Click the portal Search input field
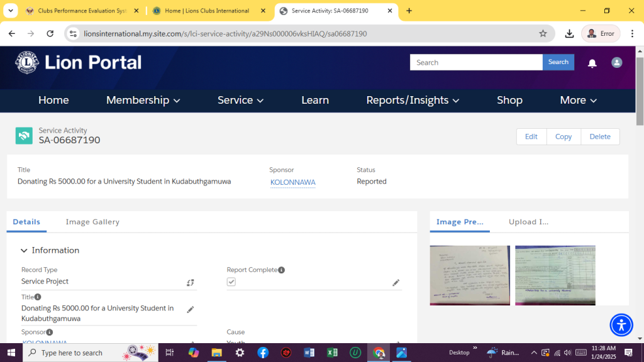Image resolution: width=644 pixels, height=362 pixels. point(476,62)
